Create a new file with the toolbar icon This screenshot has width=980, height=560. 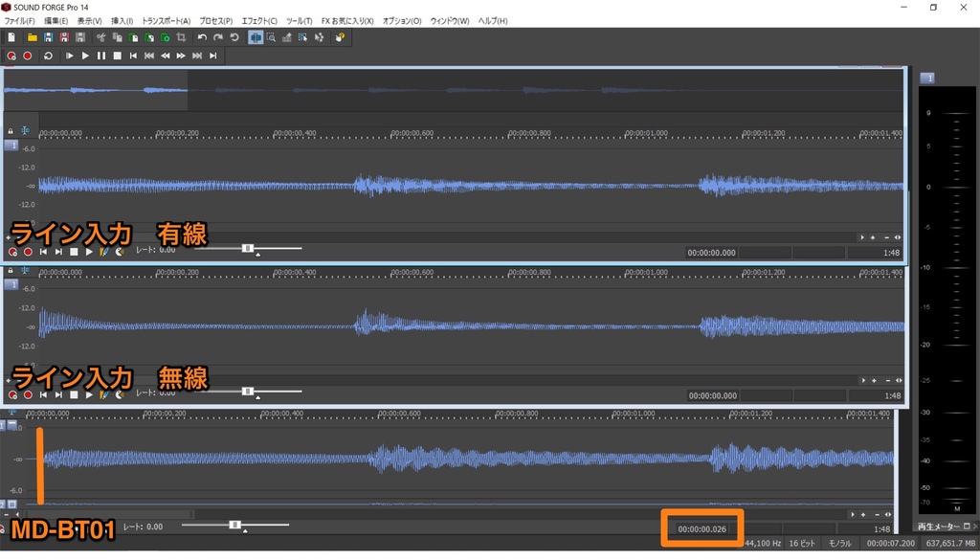coord(11,37)
